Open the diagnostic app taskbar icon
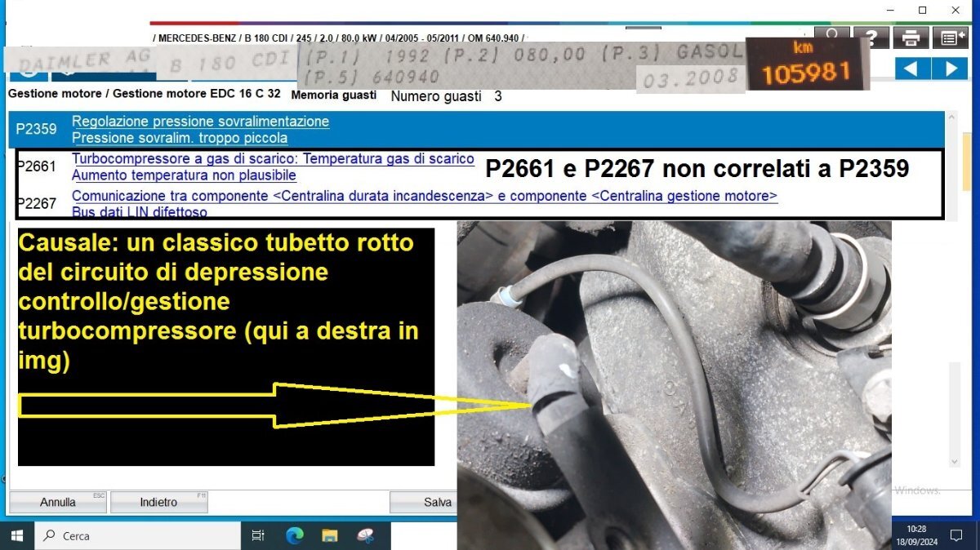The width and height of the screenshot is (980, 550). pyautogui.click(x=365, y=535)
